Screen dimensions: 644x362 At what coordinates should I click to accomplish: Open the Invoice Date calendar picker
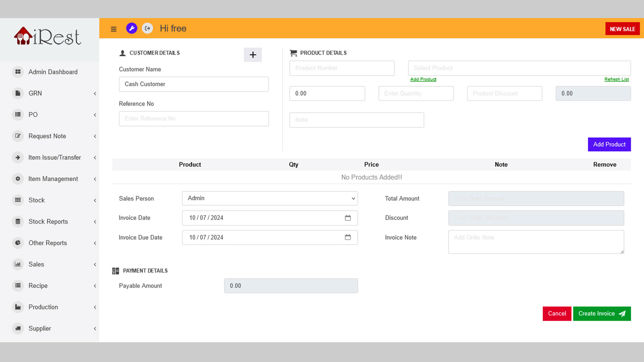[x=348, y=218]
